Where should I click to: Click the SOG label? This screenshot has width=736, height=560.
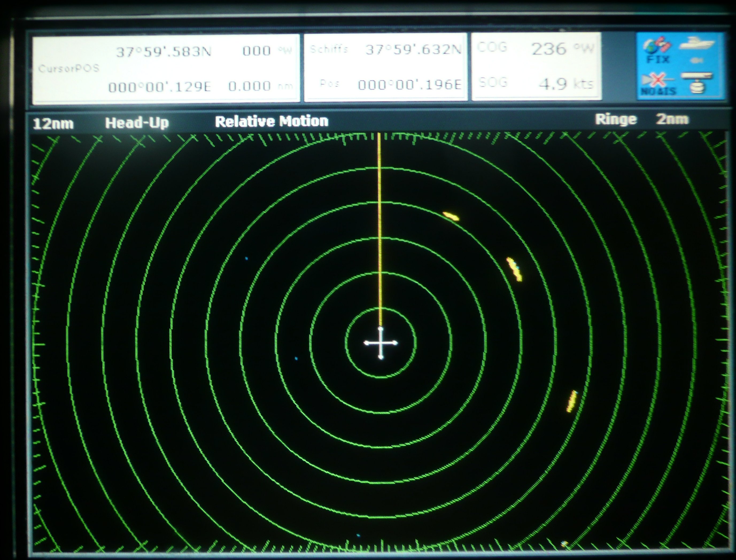click(x=493, y=82)
